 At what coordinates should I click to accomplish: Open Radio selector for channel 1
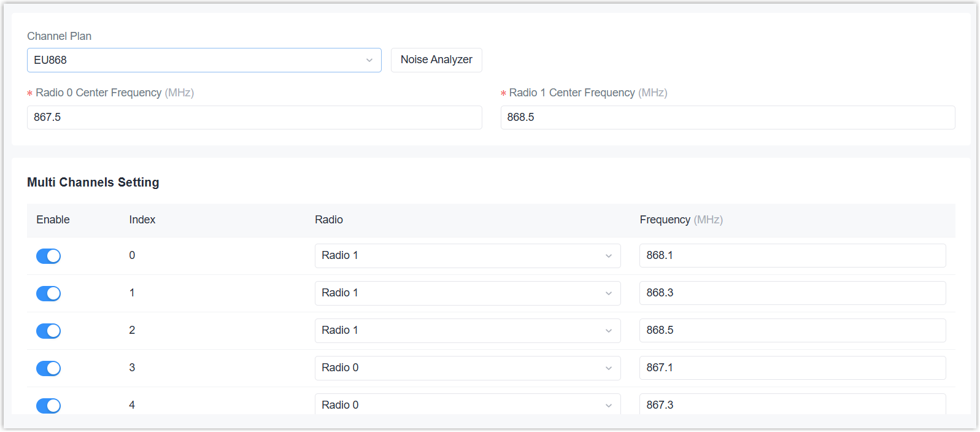click(467, 293)
